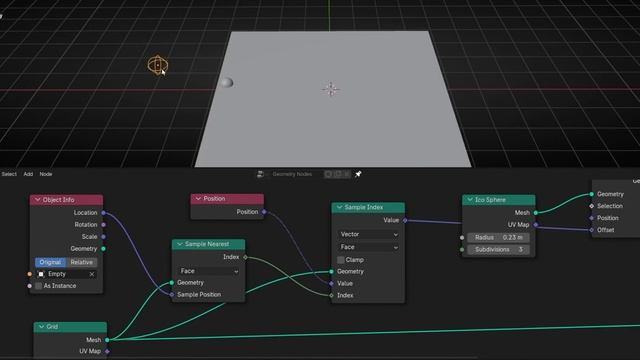Screen dimensions: 640x360
Task: Collapse the Ico Sphere node
Action: [x=470, y=200]
